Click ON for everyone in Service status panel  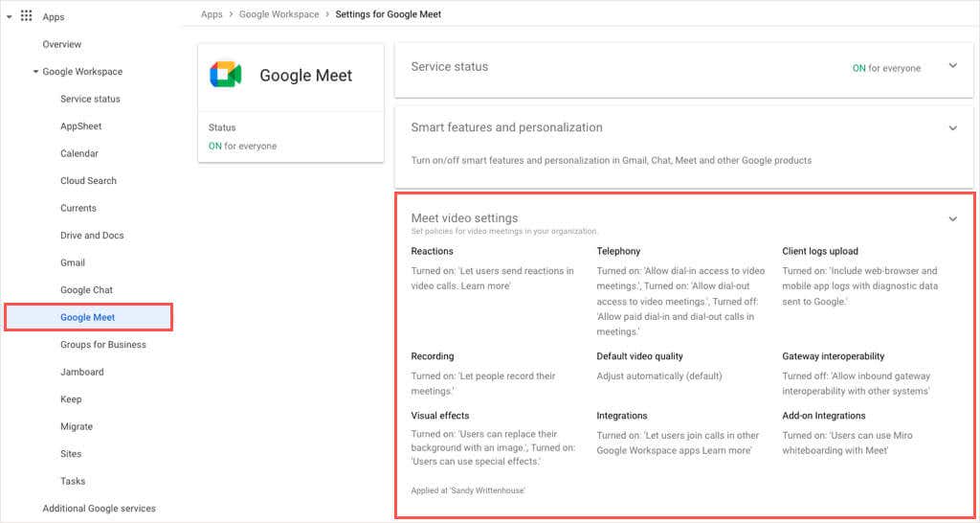886,68
